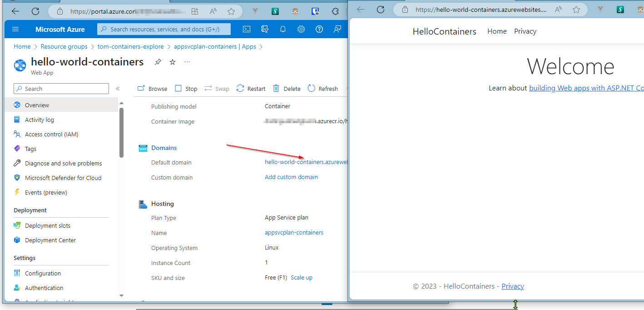Restart the hello-world-containers web app
This screenshot has width=644, height=310.
click(x=250, y=88)
